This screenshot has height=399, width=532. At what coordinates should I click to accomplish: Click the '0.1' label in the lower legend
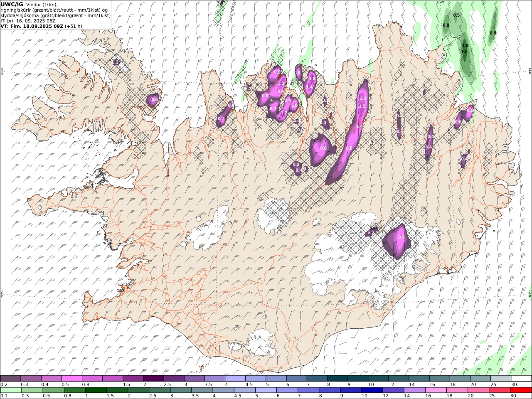point(3,396)
